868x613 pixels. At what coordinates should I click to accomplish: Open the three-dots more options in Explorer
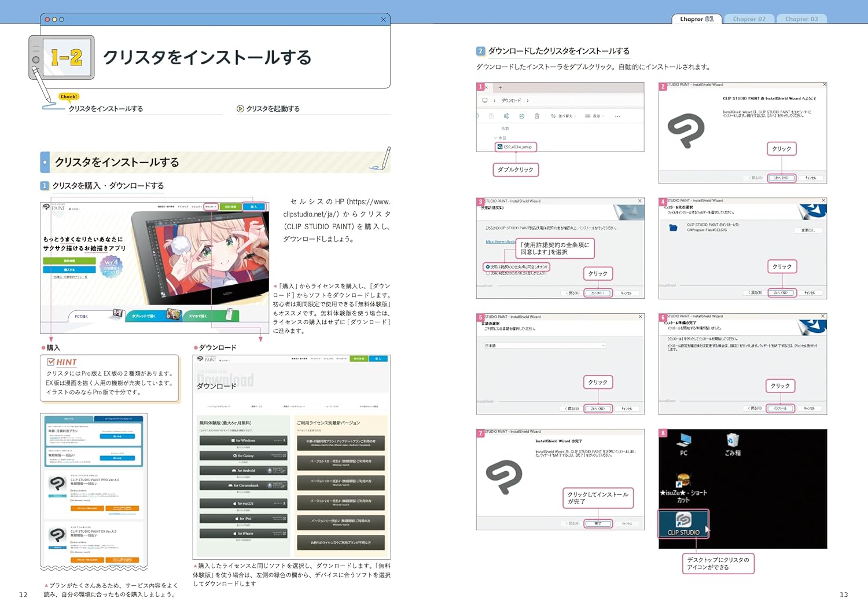pos(617,116)
